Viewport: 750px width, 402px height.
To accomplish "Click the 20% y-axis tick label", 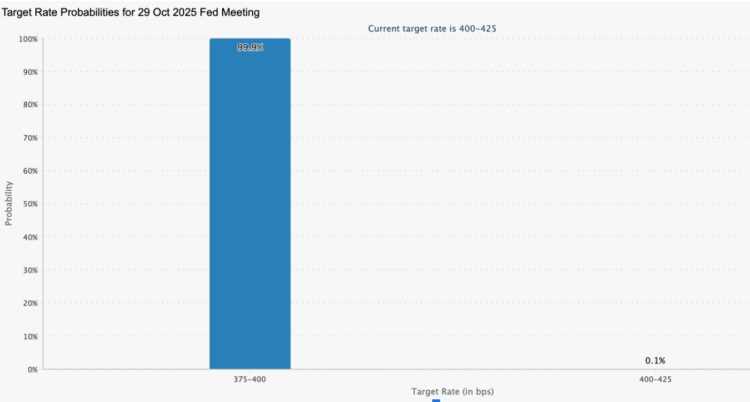I will (x=30, y=303).
